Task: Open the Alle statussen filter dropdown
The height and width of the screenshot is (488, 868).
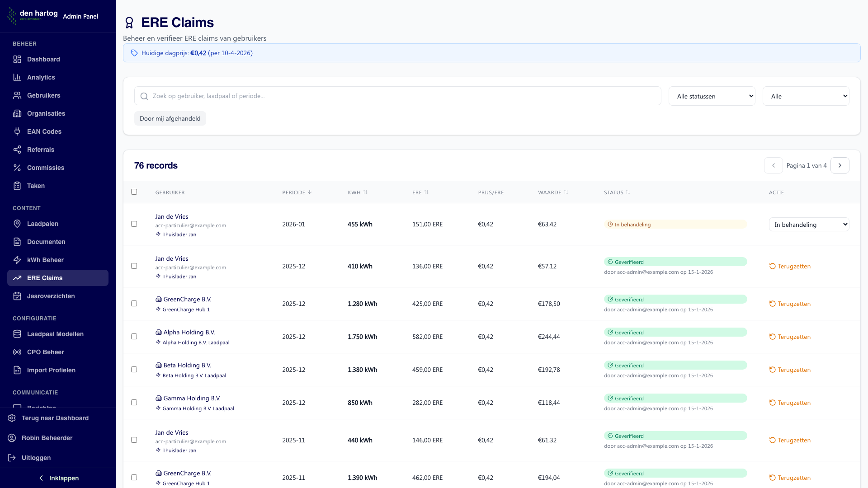Action: tap(712, 96)
